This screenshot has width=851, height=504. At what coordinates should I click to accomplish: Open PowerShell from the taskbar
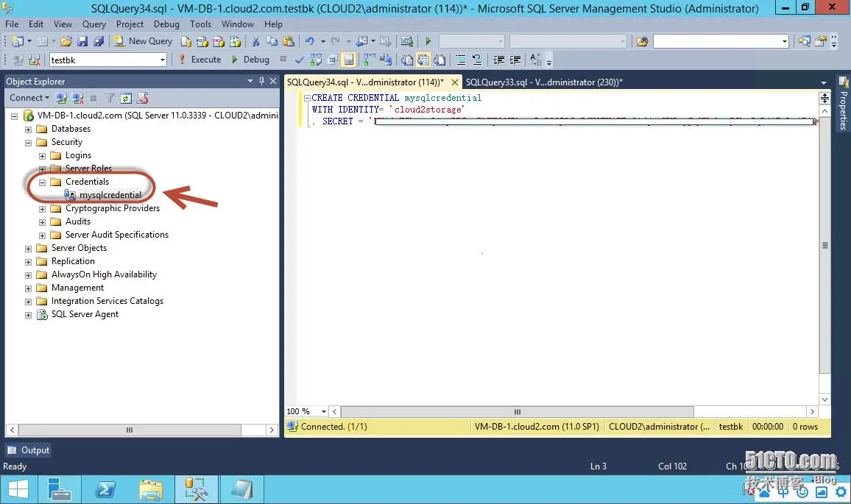tap(105, 490)
